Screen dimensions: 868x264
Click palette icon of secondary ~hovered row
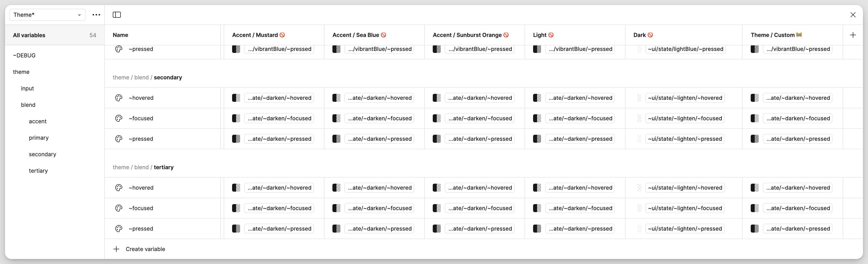(119, 98)
